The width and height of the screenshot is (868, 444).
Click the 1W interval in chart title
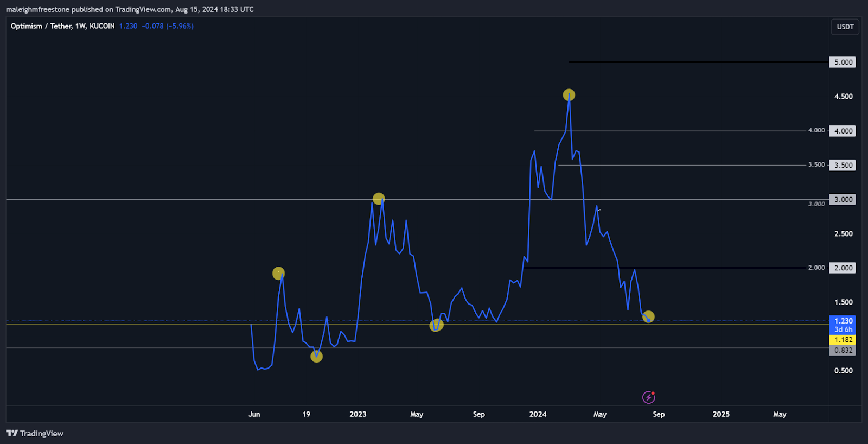pyautogui.click(x=80, y=26)
